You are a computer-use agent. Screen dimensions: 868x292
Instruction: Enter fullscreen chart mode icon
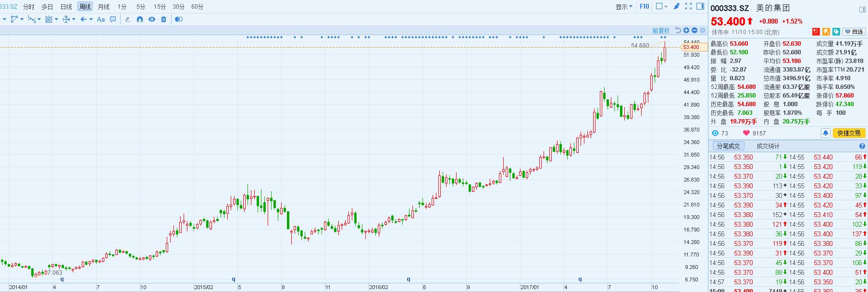point(688,6)
